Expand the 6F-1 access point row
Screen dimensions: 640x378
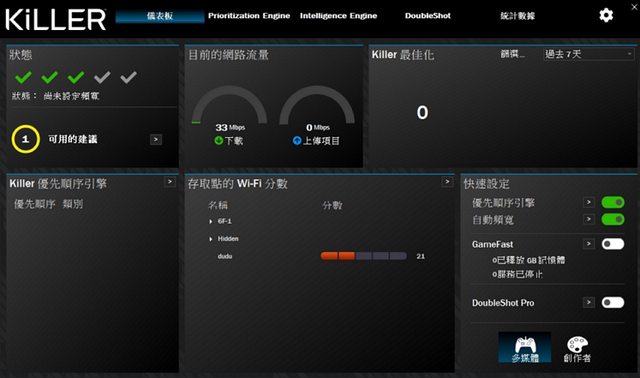[211, 221]
